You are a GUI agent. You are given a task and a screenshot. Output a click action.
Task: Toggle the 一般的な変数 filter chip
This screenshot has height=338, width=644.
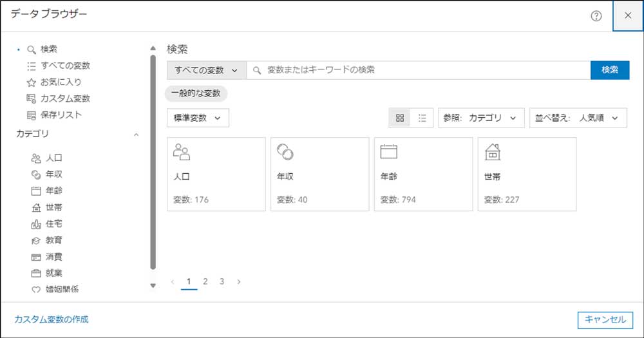point(196,93)
